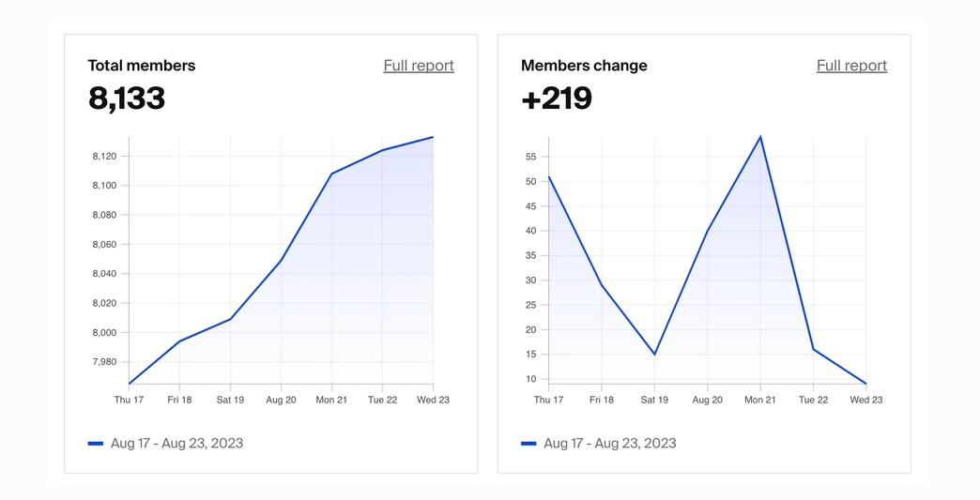
Task: Click the Sat 19 low point in Members change chart
Action: point(654,354)
